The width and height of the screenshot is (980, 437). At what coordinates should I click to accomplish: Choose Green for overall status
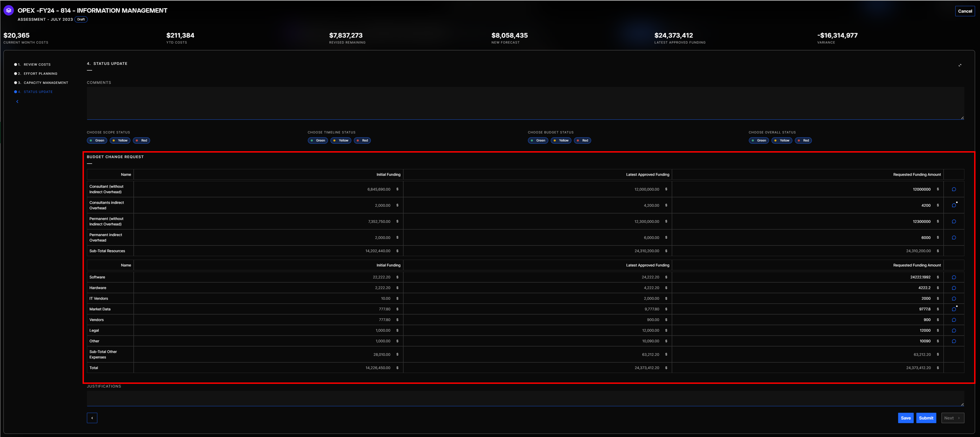point(759,140)
